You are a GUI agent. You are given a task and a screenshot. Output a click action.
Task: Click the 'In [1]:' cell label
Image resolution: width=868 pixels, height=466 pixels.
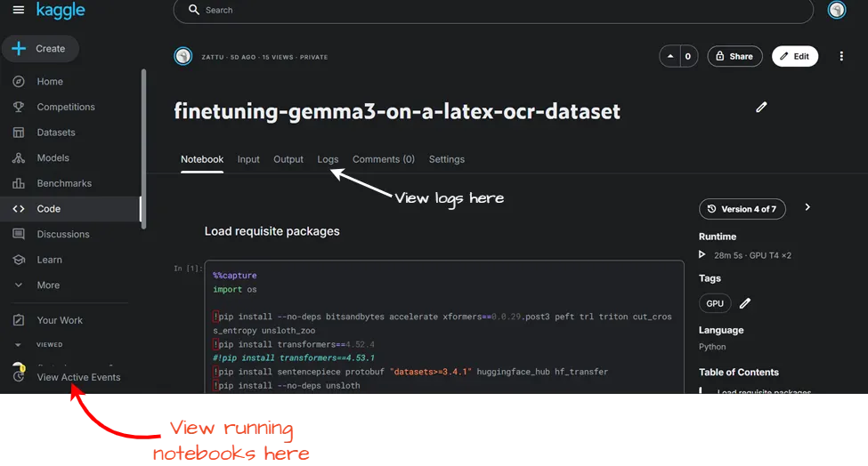(x=188, y=268)
